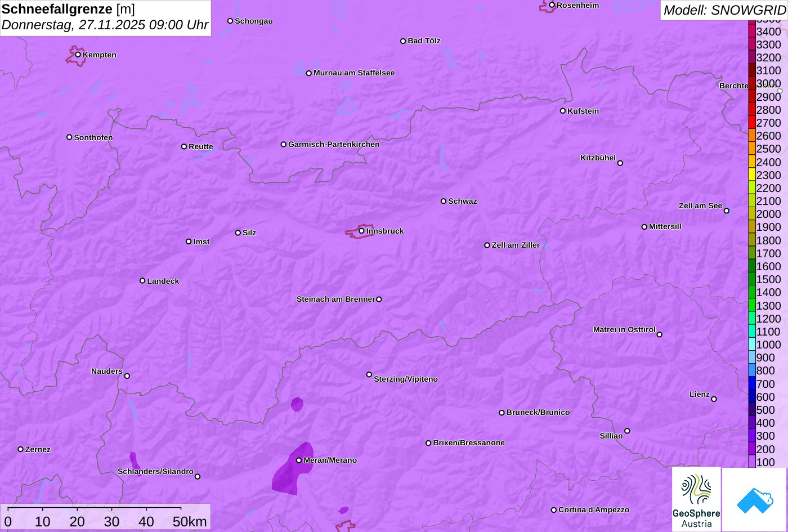The height and width of the screenshot is (532, 788).
Task: Click the 2300 m yellow legend swatch
Action: (x=752, y=175)
